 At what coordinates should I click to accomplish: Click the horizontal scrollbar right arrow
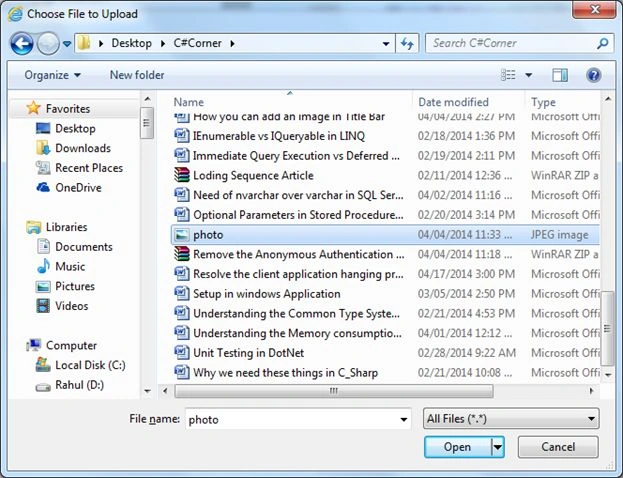point(592,391)
